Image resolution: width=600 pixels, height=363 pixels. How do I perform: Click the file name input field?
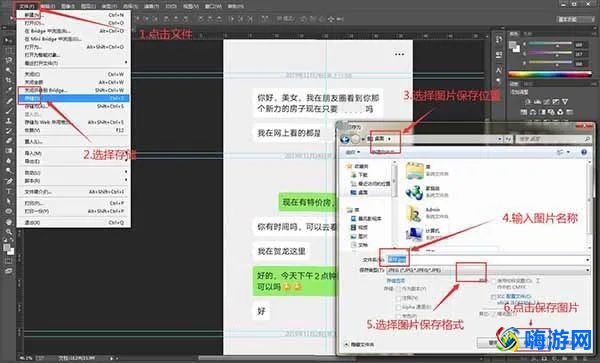(486, 260)
